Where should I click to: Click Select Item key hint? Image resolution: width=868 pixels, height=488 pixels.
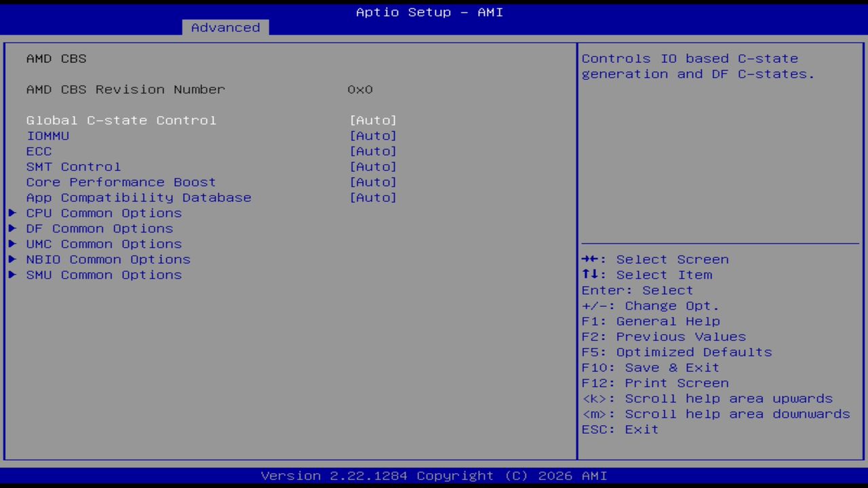[647, 275]
